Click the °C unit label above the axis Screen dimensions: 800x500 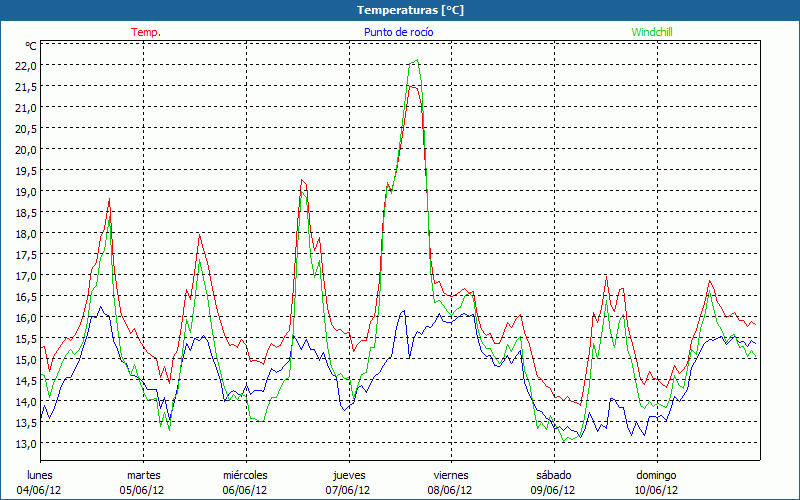[30, 46]
